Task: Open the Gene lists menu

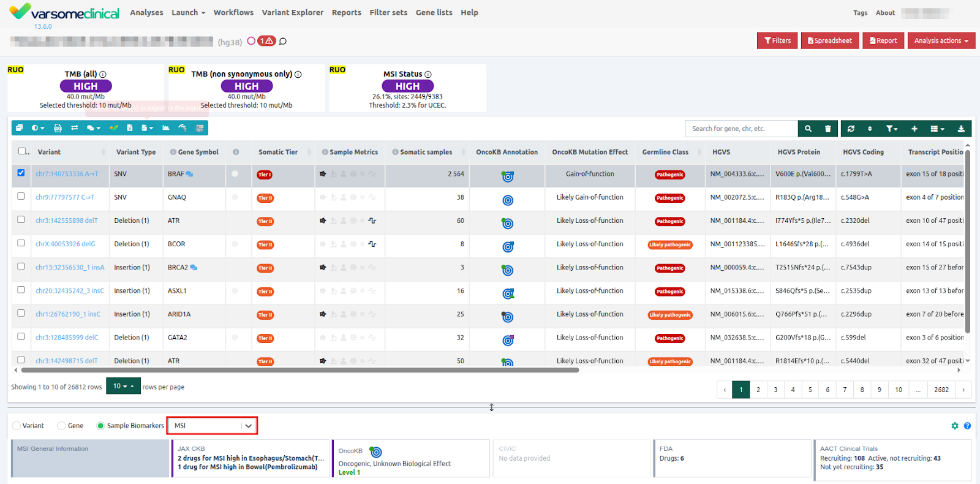Action: click(434, 13)
